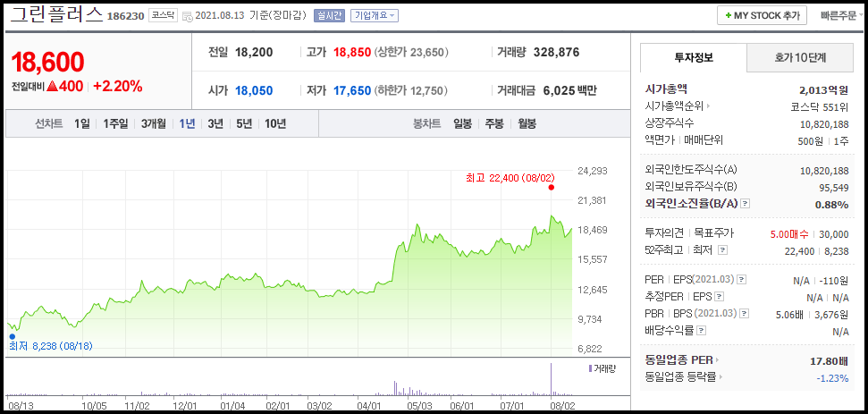The image size is (868, 414).
Task: Show the 일봉 daily candle chart
Action: pyautogui.click(x=462, y=123)
